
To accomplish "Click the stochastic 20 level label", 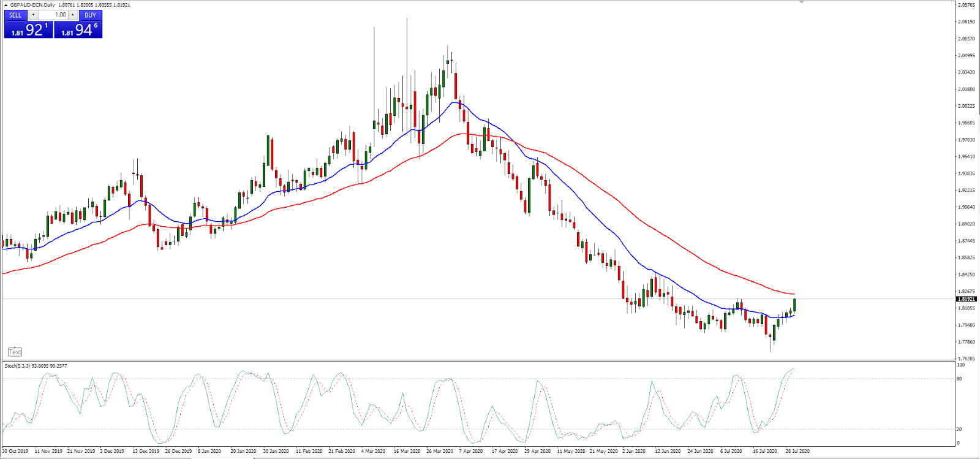I will [x=959, y=429].
